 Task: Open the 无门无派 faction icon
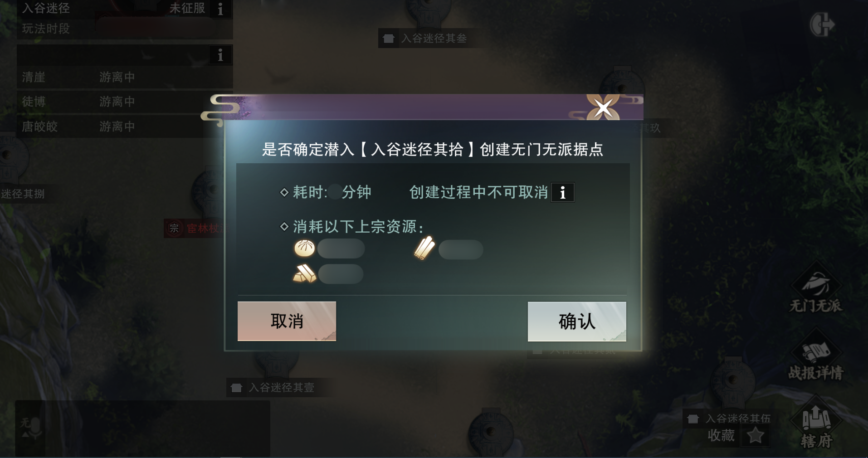point(816,290)
